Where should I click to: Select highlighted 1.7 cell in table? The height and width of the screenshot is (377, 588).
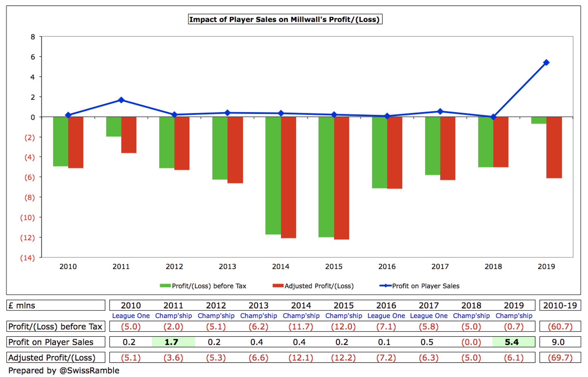tap(173, 342)
